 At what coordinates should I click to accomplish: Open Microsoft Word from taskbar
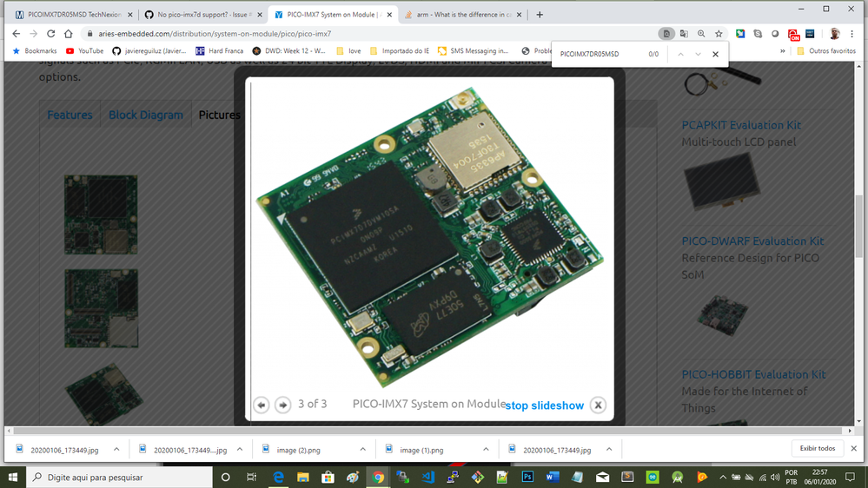[x=553, y=477]
